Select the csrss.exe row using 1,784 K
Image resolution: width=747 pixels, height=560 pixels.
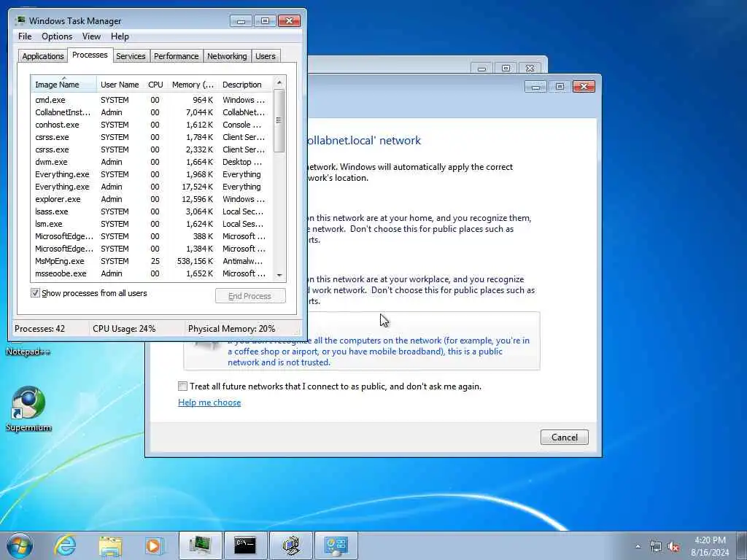[x=152, y=137]
